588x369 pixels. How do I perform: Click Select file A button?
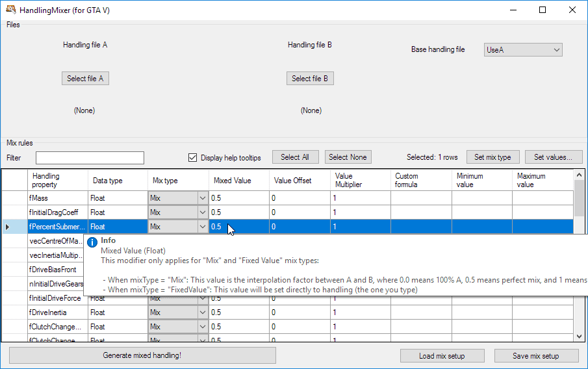click(x=85, y=79)
